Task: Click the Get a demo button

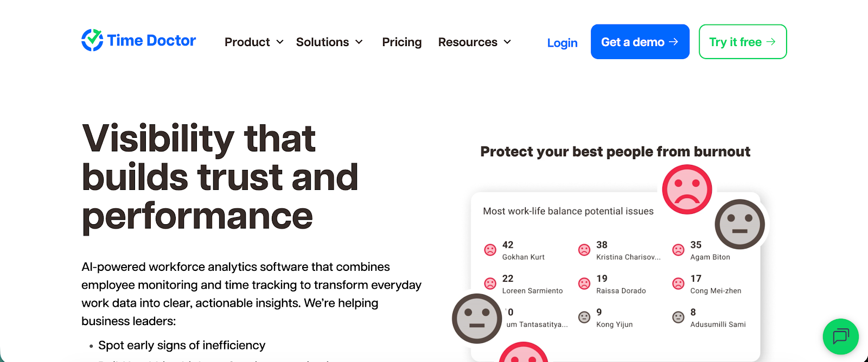Action: (x=640, y=42)
